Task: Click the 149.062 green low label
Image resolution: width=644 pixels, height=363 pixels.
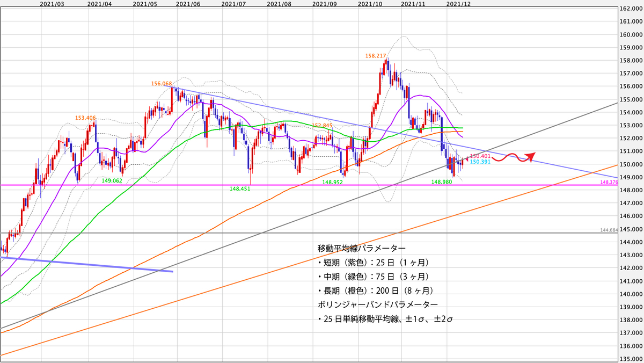Action: (112, 180)
